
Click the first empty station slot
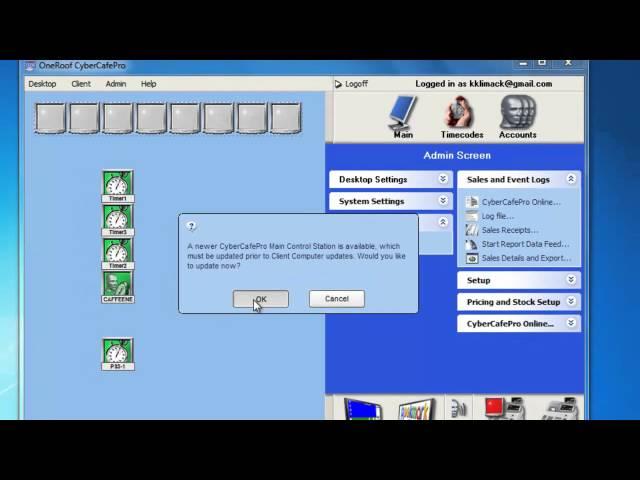tap(51, 118)
